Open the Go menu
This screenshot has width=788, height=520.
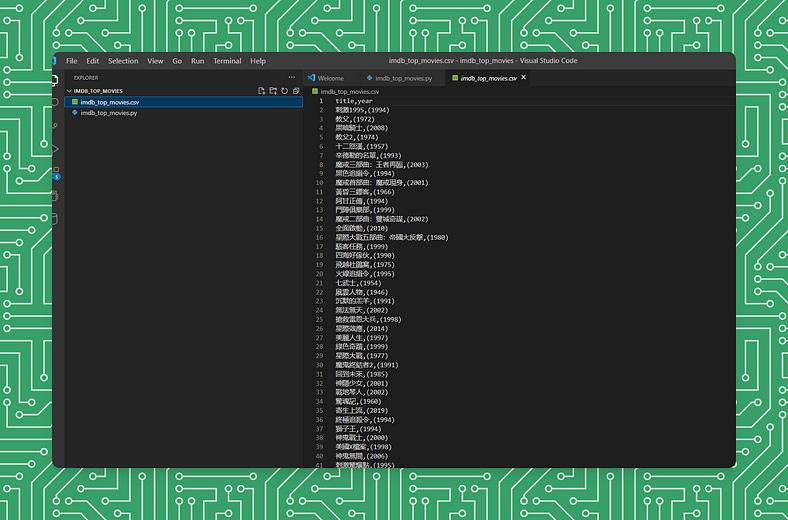point(177,61)
